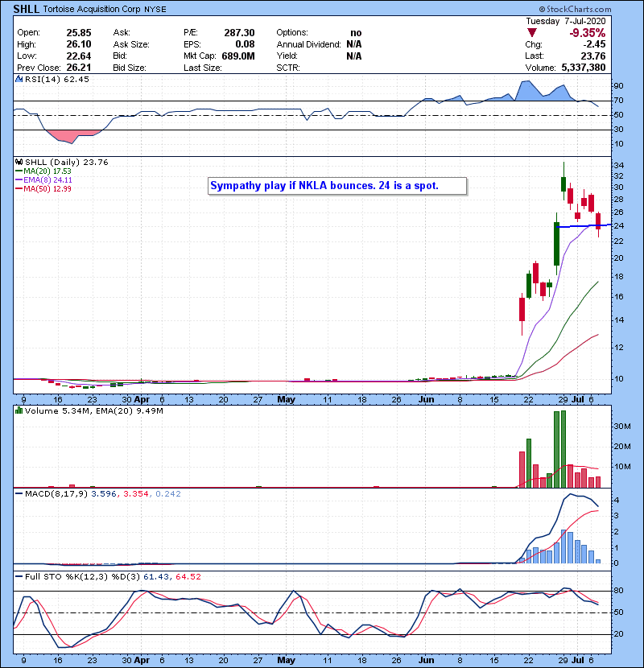The image size is (644, 668).
Task: Click the RSI area-chart icon
Action: click(19, 79)
